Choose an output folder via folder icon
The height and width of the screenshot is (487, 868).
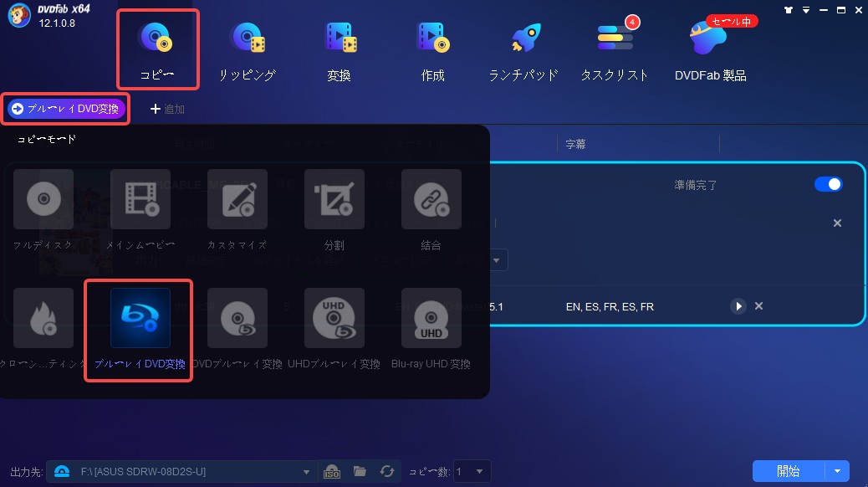(x=360, y=471)
